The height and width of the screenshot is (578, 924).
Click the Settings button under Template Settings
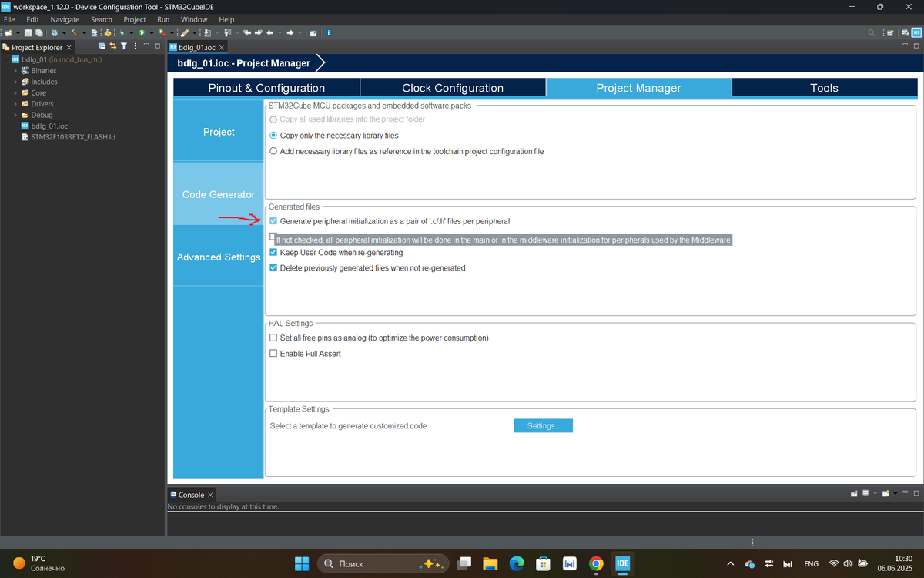543,425
